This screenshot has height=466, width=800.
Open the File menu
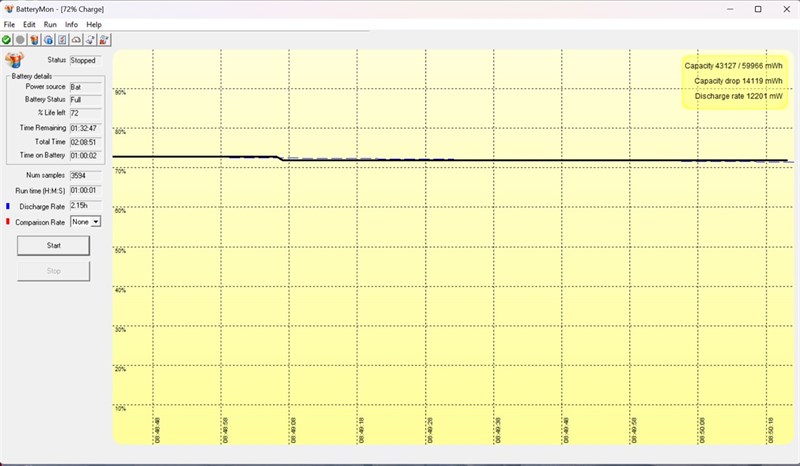(9, 24)
